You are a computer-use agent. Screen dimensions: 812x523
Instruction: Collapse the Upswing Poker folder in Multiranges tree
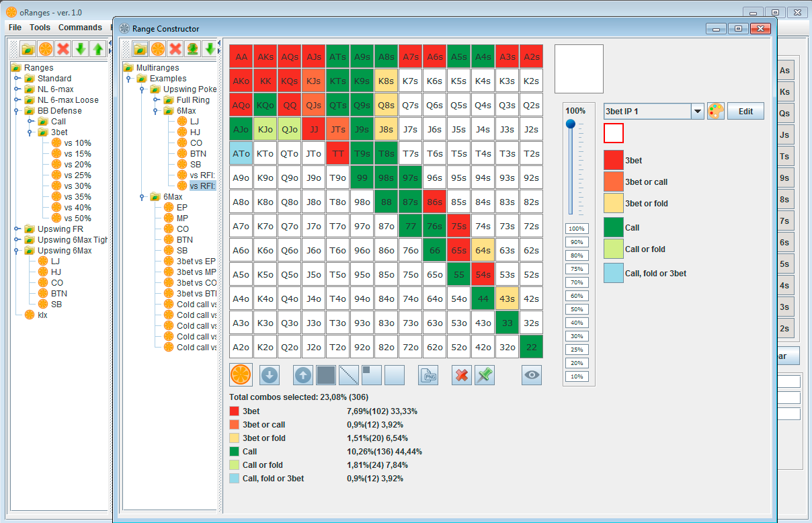point(143,89)
